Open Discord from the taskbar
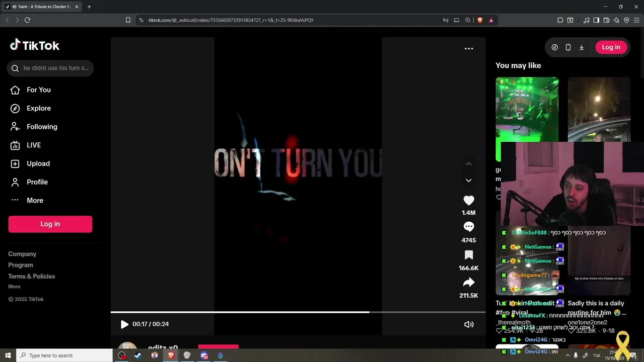The image size is (644, 362). point(204,355)
